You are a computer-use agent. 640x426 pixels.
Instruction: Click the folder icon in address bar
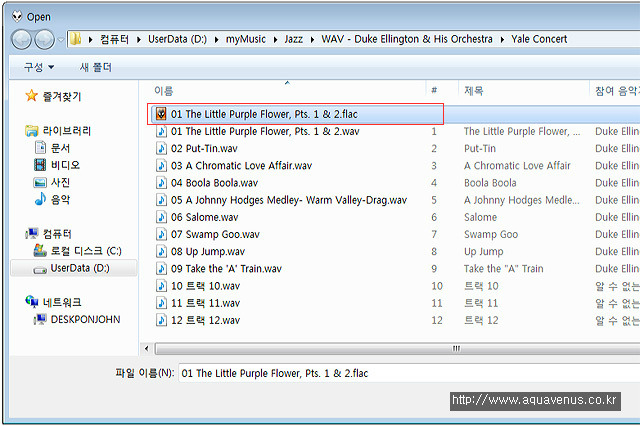click(76, 39)
